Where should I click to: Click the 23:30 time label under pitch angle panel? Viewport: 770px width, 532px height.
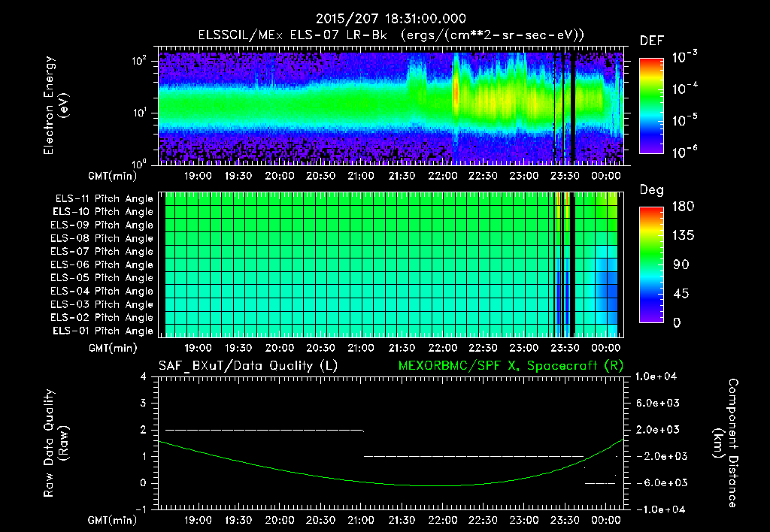click(x=565, y=348)
